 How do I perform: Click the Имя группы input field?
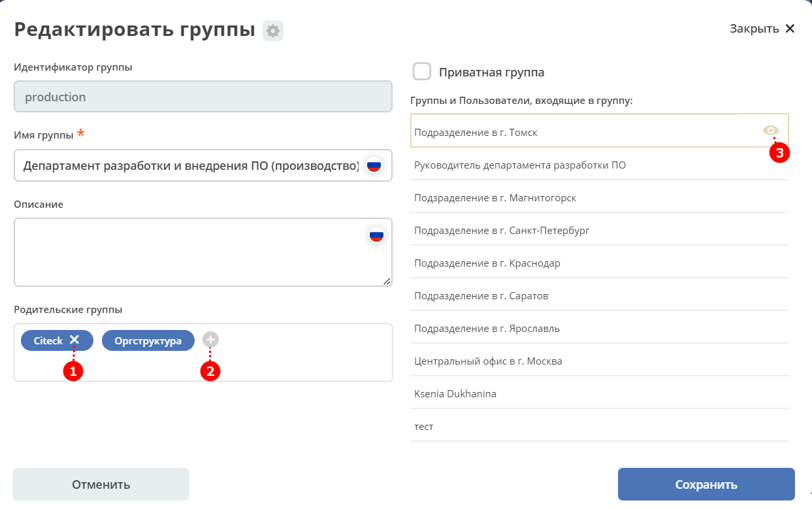(203, 165)
